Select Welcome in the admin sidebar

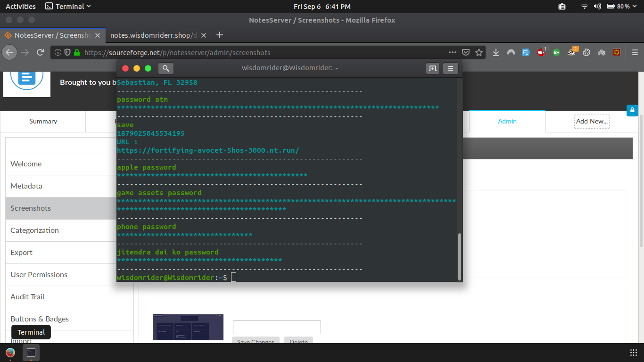(69, 164)
